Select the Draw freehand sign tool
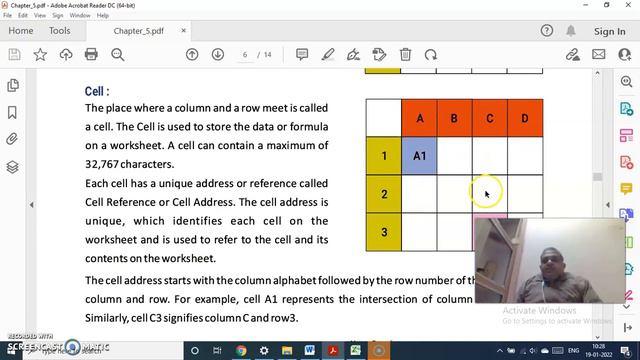640x360 pixels. pos(353,55)
